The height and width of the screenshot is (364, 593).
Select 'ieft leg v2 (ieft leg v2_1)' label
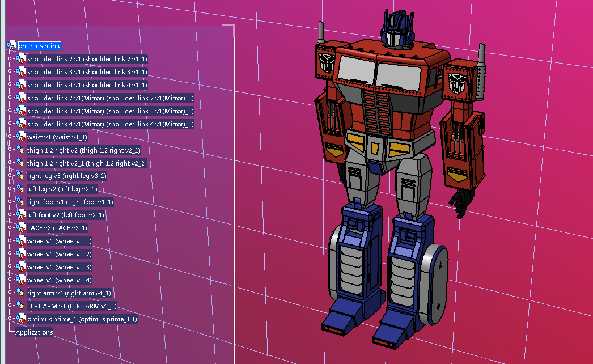click(62, 189)
